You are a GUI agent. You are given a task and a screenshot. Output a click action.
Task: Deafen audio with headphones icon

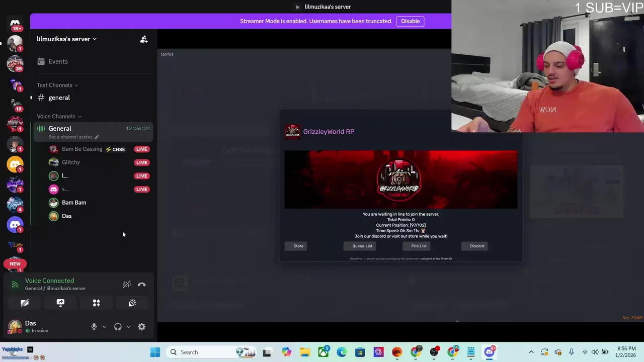pyautogui.click(x=118, y=327)
